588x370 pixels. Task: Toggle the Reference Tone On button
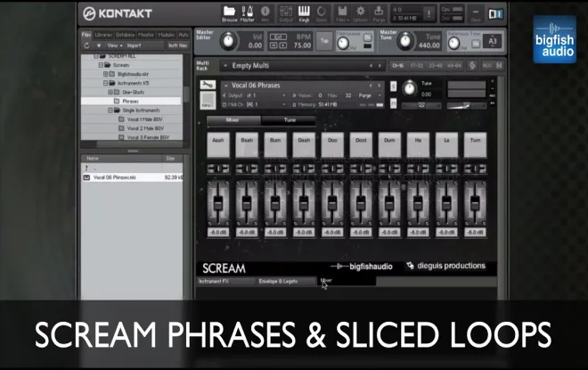[476, 44]
